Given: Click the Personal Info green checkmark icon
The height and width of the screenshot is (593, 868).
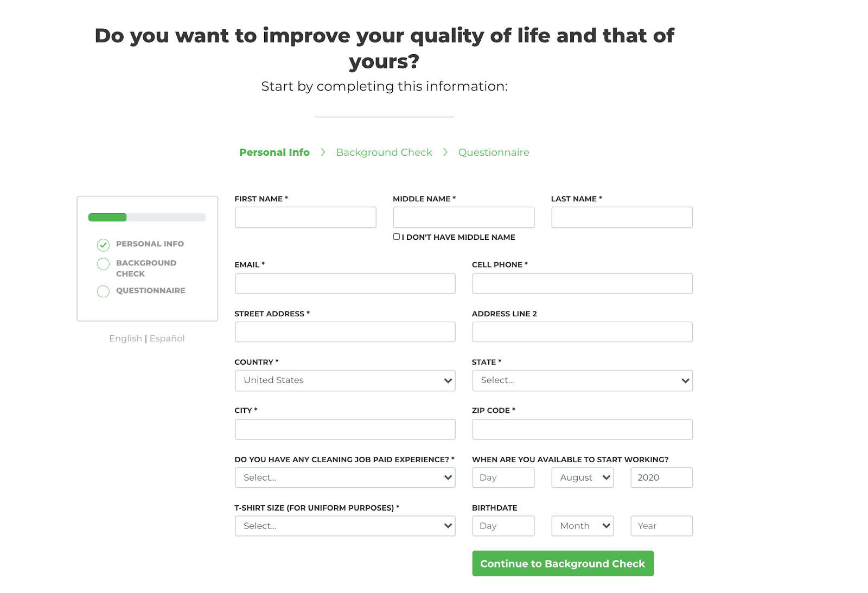Looking at the screenshot, I should pos(103,245).
